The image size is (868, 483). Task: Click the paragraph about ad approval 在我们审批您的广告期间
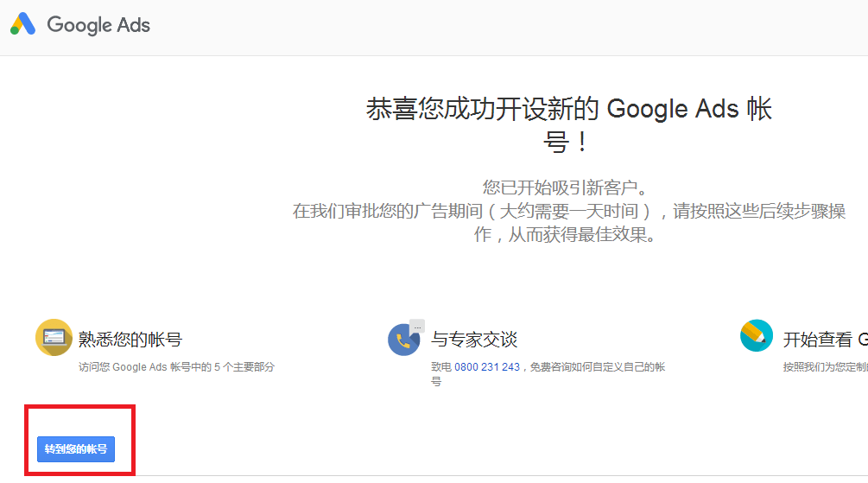[568, 223]
